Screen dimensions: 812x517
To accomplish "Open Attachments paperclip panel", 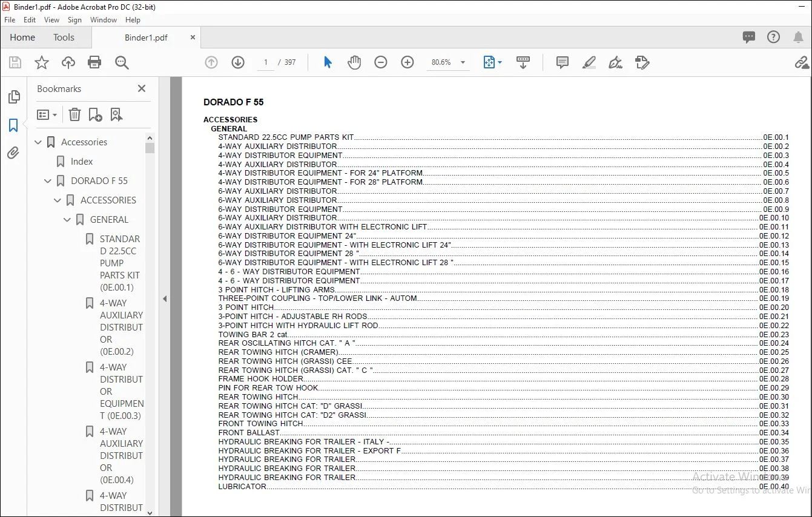I will point(13,153).
